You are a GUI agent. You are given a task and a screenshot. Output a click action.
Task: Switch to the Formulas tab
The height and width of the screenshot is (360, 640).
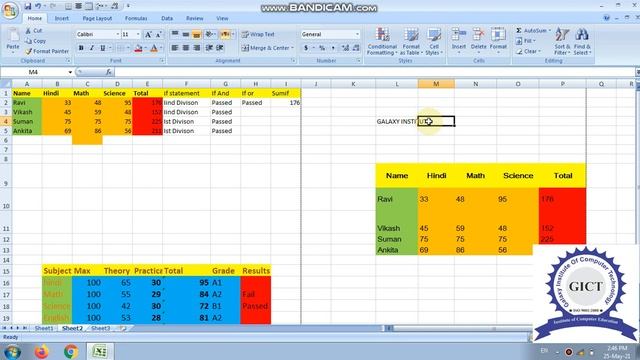pos(136,18)
